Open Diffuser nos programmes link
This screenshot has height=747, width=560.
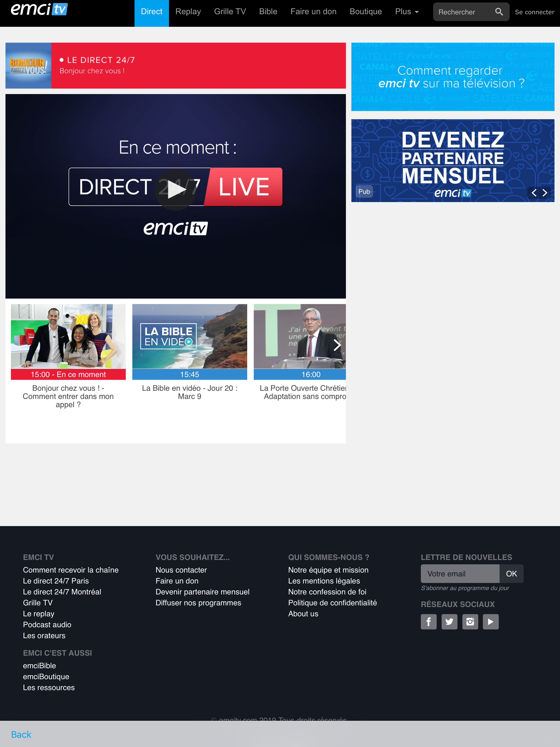198,602
